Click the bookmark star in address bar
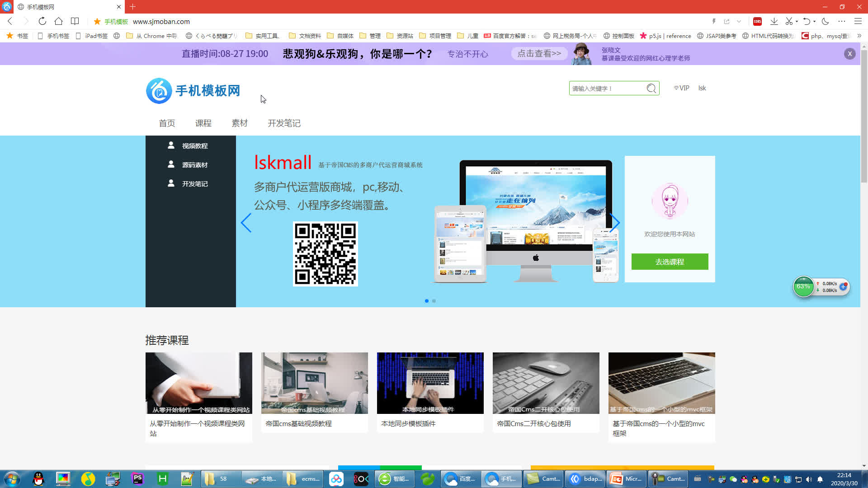868x488 pixels. coord(97,21)
